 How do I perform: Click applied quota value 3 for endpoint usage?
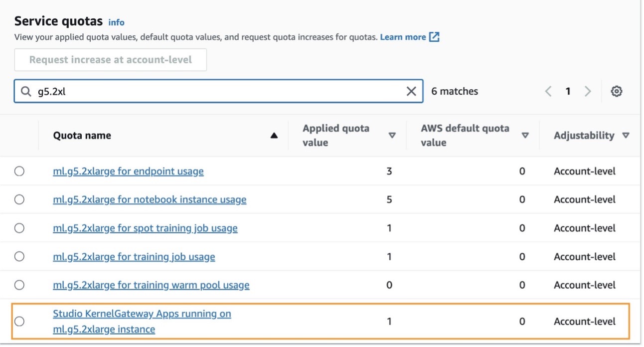pos(389,171)
